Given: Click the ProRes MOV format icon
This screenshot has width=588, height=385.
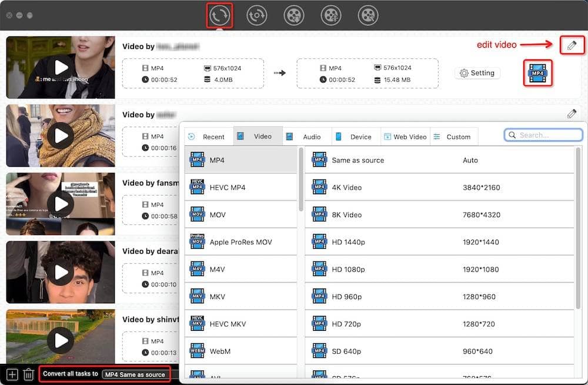Looking at the screenshot, I should [x=197, y=241].
